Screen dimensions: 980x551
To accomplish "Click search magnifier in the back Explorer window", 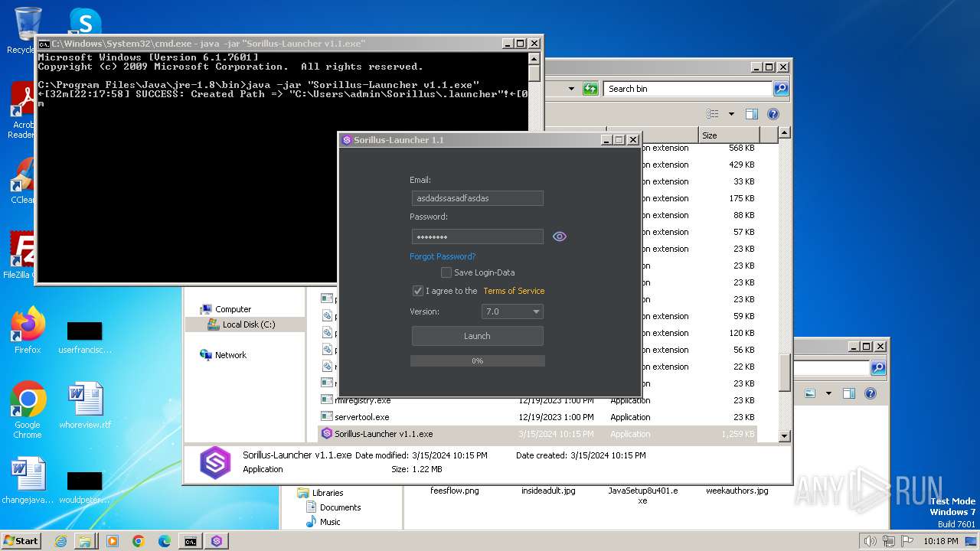I will coord(878,368).
